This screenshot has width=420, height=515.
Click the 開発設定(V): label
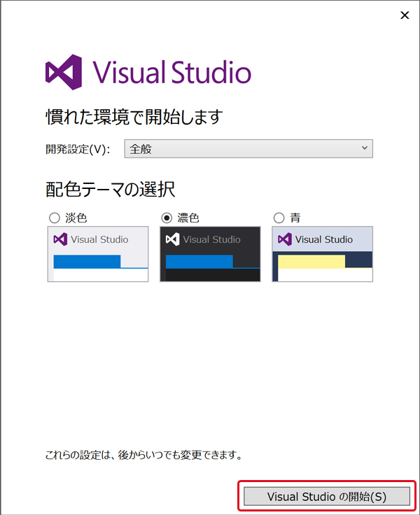(78, 150)
